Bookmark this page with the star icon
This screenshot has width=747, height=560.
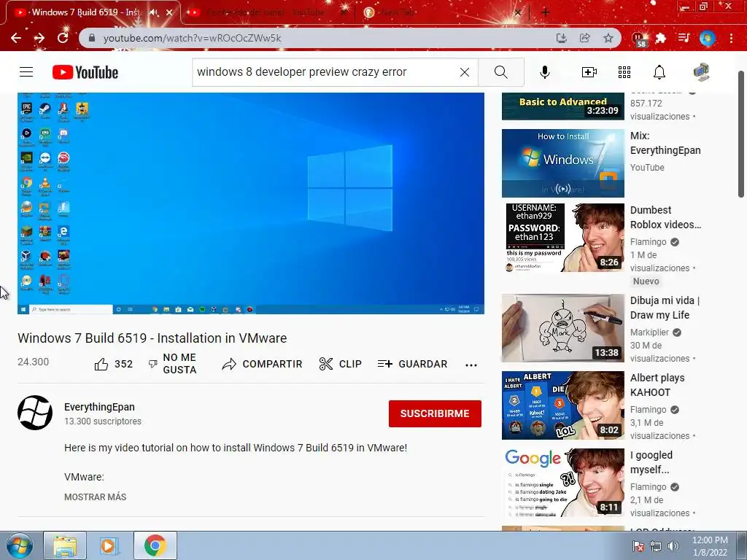click(x=608, y=38)
